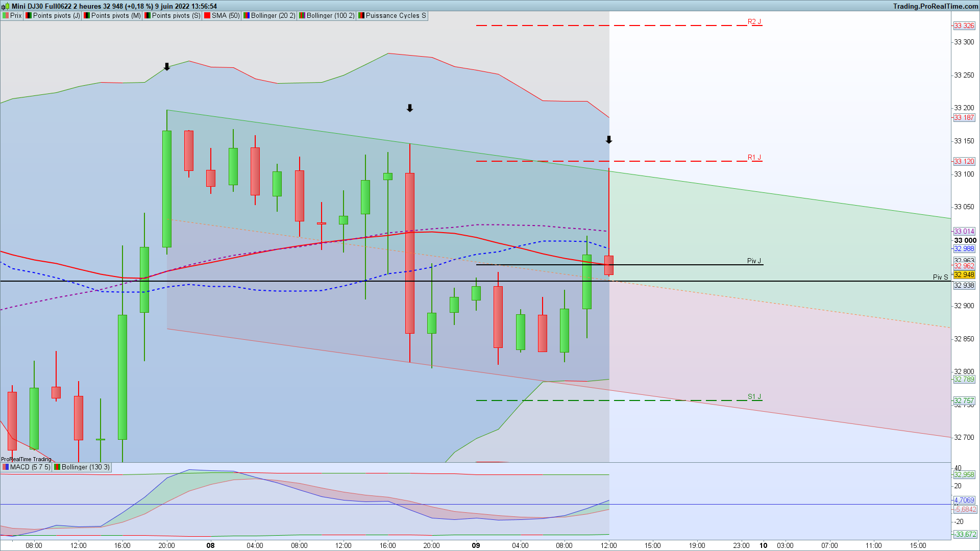
Task: Click Puissance Cycles S indicator icon
Action: pyautogui.click(x=361, y=16)
